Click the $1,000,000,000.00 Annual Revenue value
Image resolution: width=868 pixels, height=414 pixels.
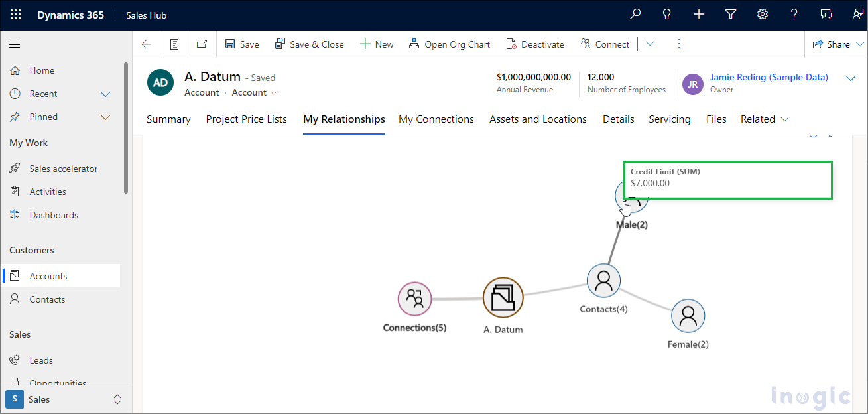tap(534, 77)
